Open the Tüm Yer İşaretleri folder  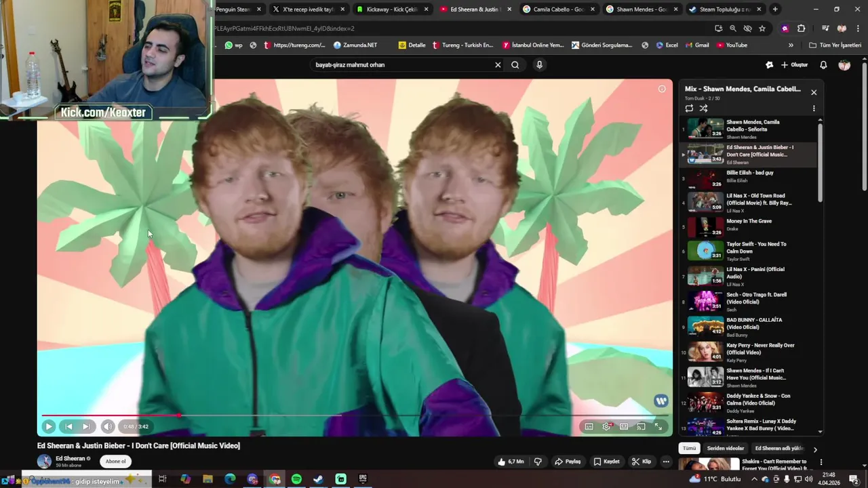pos(835,45)
